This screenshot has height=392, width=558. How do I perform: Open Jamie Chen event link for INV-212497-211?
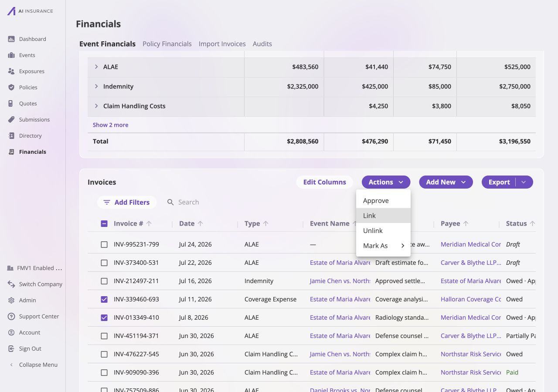point(340,281)
